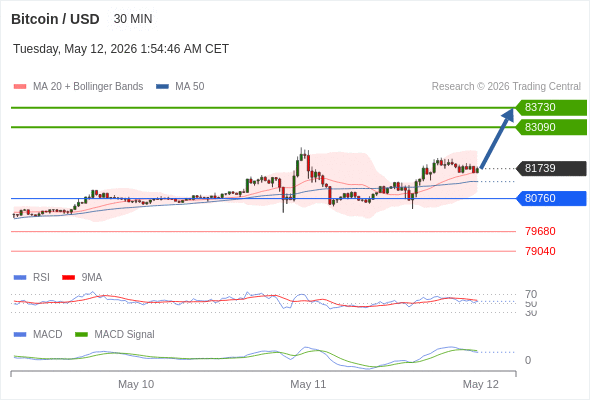590x400 pixels.
Task: Click the 79040 support level value
Action: pyautogui.click(x=540, y=251)
